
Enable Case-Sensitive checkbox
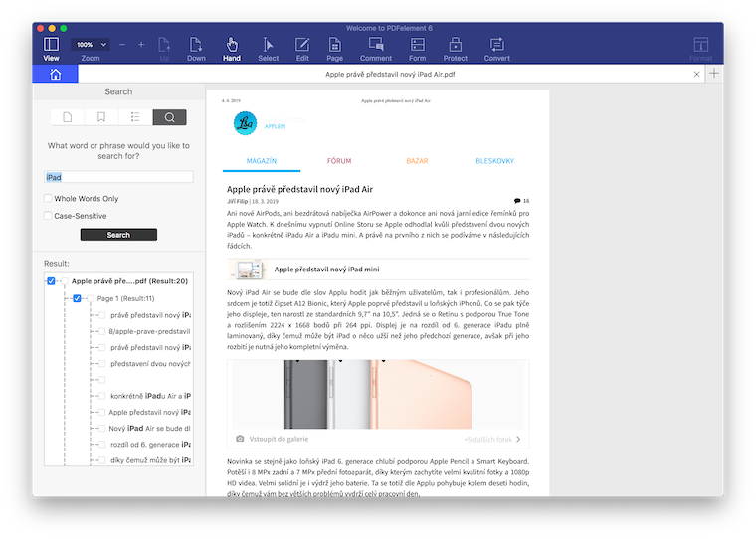[48, 216]
